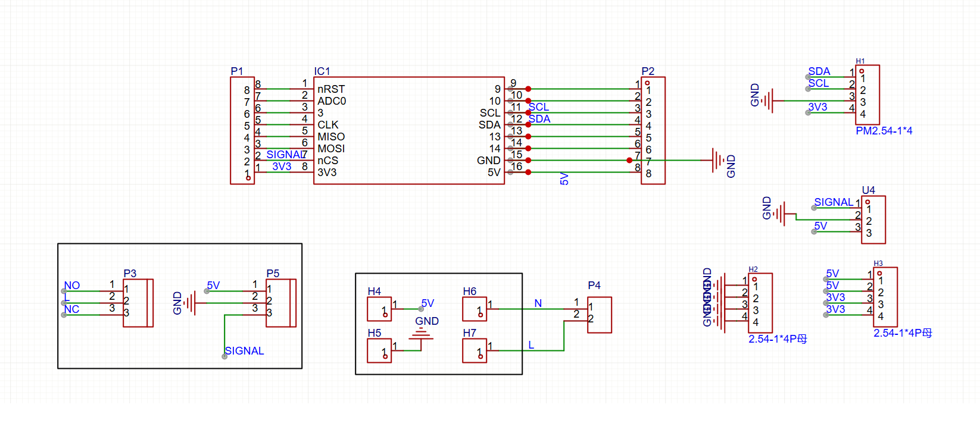Image resolution: width=980 pixels, height=439 pixels.
Task: Select the 5V net label at P5
Action: [x=213, y=286]
